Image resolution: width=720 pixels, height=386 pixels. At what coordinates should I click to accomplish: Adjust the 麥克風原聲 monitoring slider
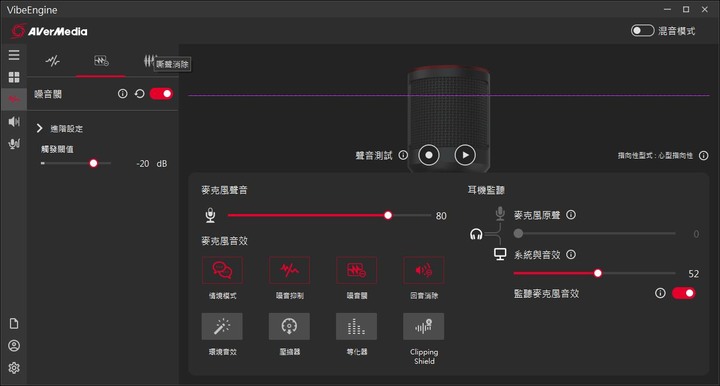point(595,233)
